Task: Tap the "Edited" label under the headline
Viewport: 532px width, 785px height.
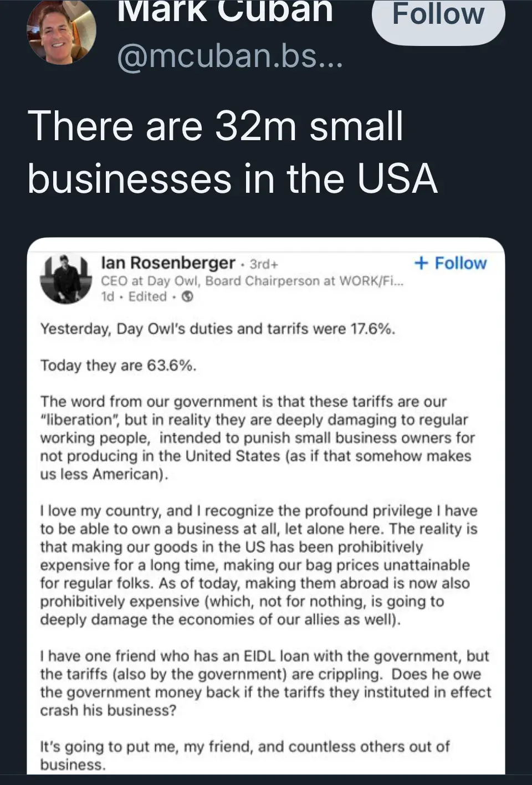Action: coord(147,297)
